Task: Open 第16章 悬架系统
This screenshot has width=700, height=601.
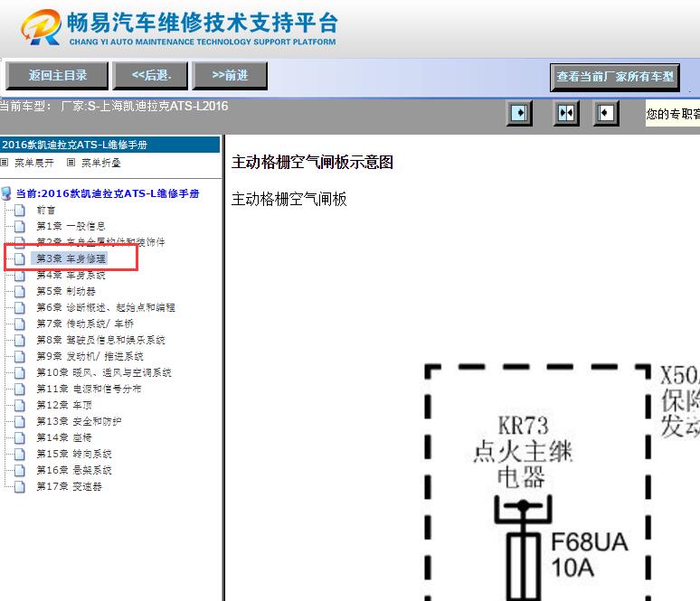Action: [x=73, y=470]
